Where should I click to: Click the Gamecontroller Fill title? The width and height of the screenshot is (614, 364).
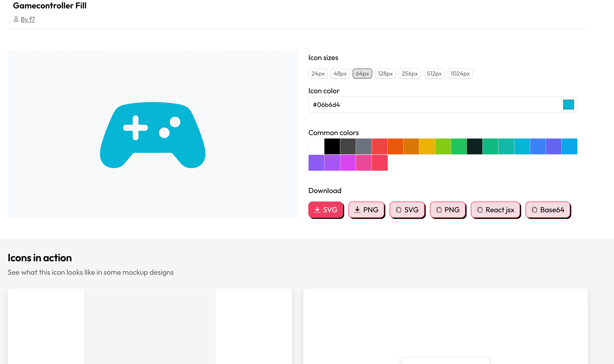pos(50,6)
